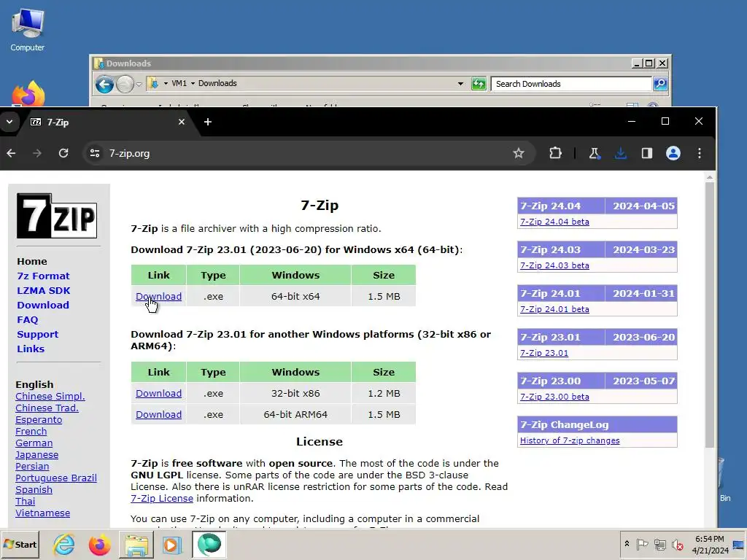
Task: Switch language to Portuguese Brazil
Action: [55, 478]
